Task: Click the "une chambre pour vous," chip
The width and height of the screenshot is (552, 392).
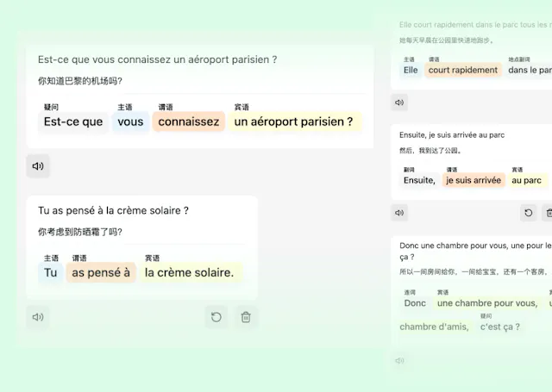Action: pyautogui.click(x=487, y=303)
